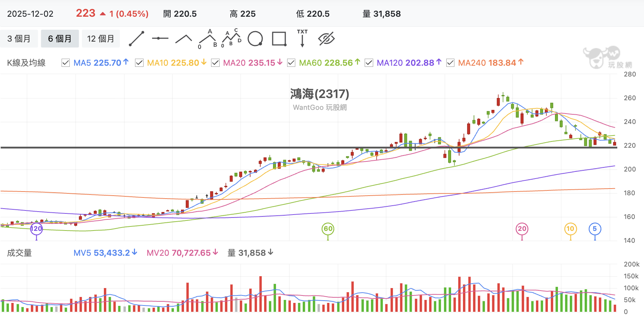This screenshot has height=317, width=644.
Task: Click the date 2025-12-02
Action: 30,14
